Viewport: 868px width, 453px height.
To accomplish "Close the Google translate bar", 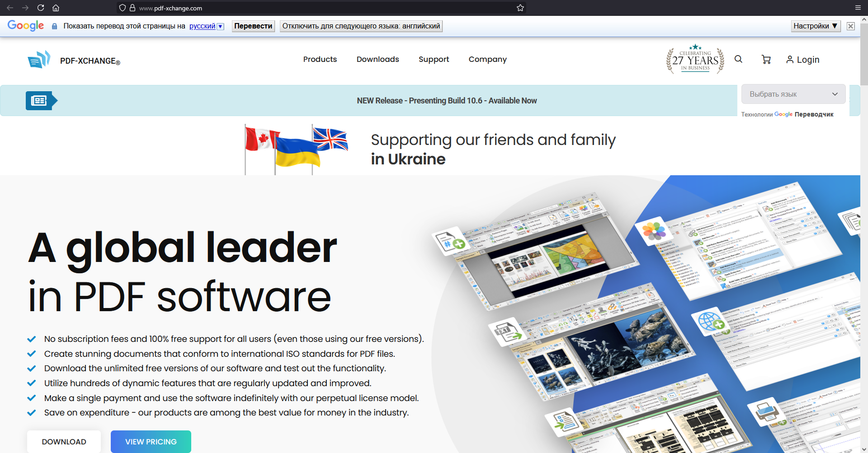I will (x=851, y=26).
